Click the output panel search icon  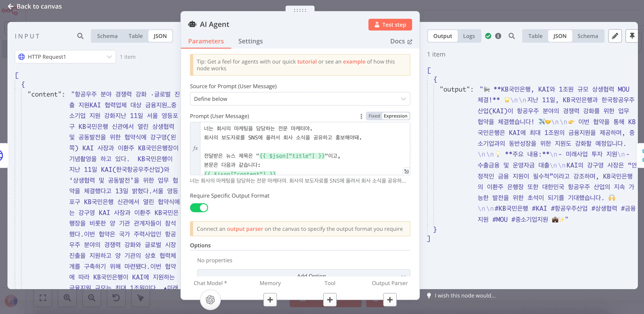(x=512, y=36)
